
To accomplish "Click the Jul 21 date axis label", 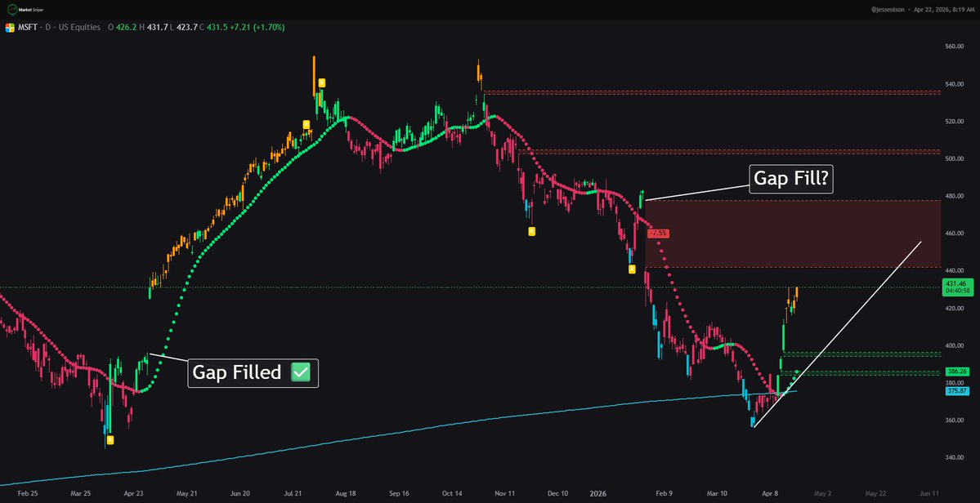I will coord(291,493).
